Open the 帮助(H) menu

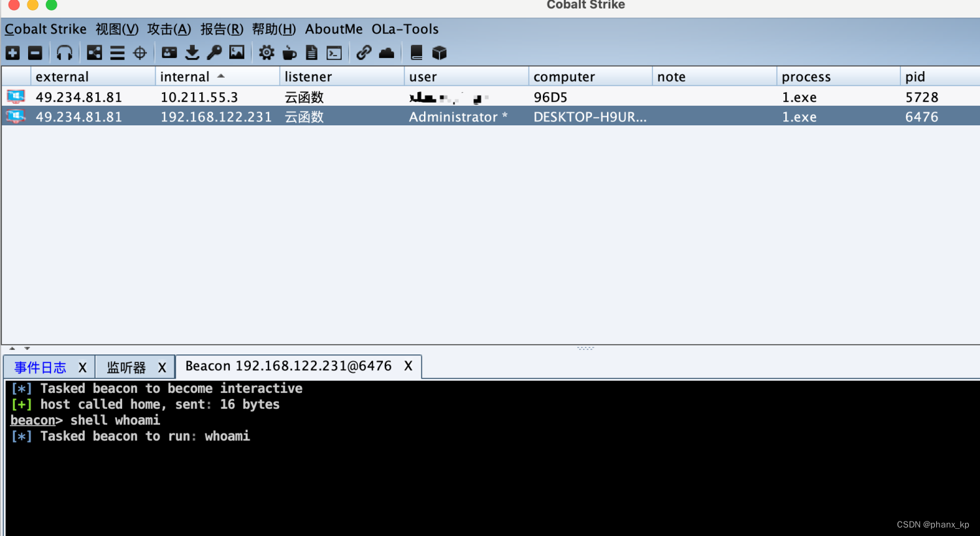click(274, 29)
